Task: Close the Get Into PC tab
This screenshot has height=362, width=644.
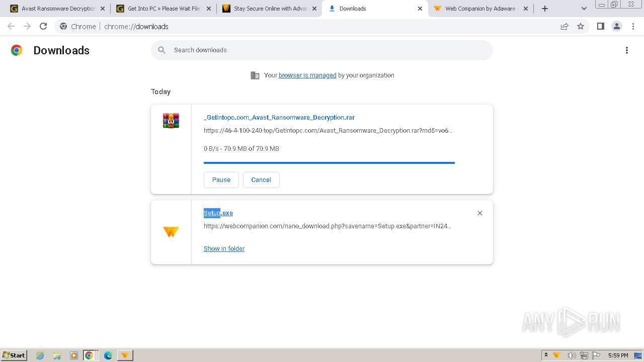Action: point(208,9)
